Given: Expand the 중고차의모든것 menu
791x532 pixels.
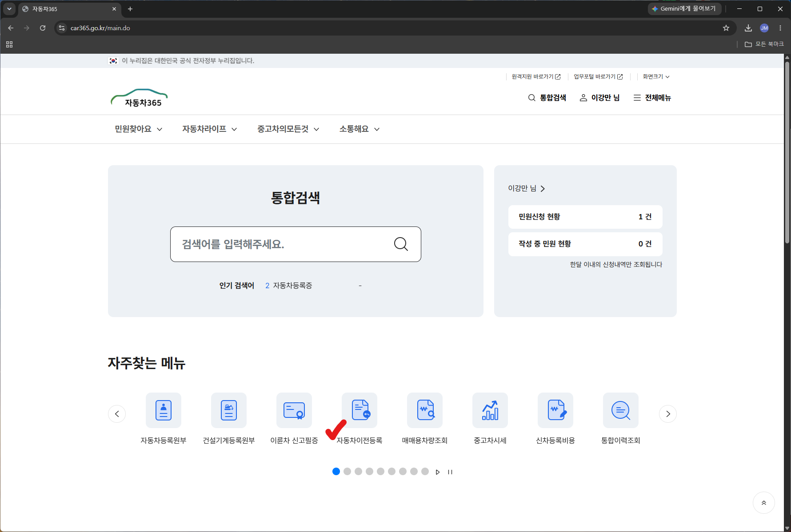Looking at the screenshot, I should (288, 129).
